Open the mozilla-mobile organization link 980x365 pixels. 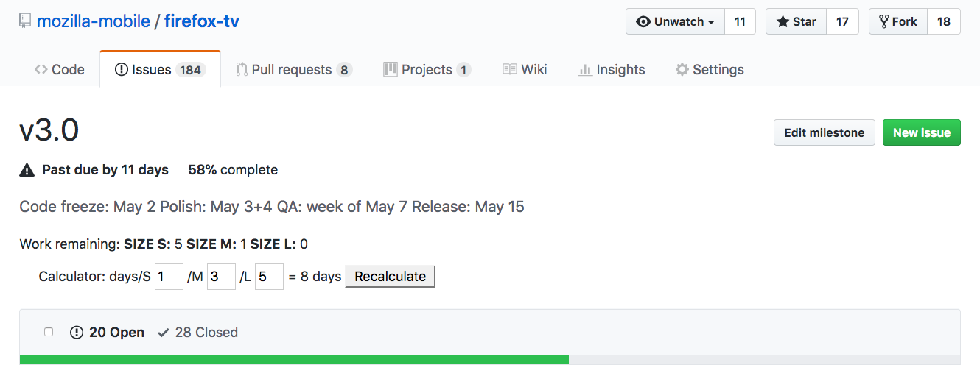(x=93, y=21)
